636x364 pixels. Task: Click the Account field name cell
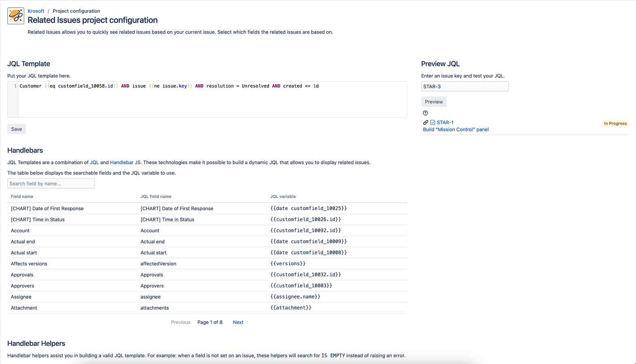[x=20, y=231]
